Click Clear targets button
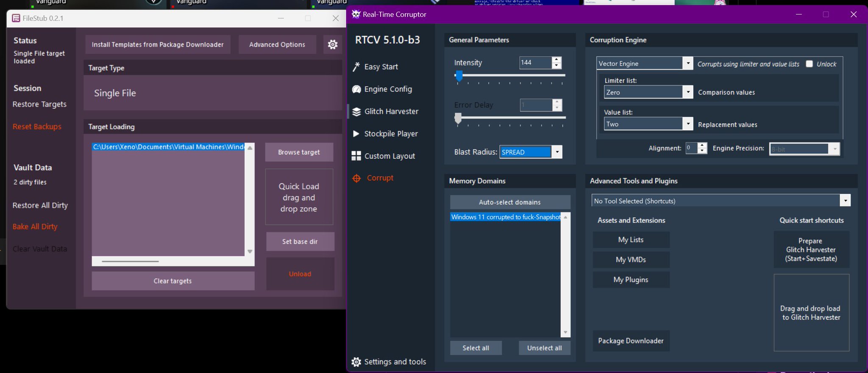 173,281
